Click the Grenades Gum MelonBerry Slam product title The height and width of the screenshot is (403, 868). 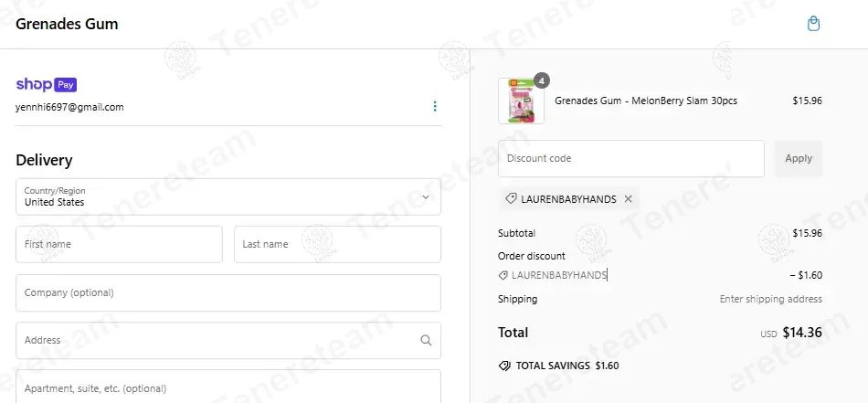[x=646, y=101]
